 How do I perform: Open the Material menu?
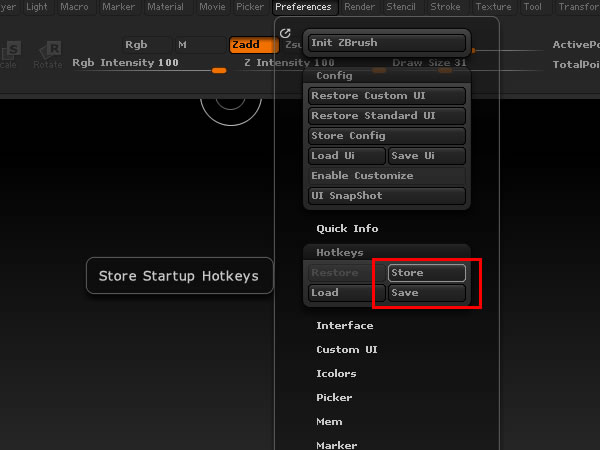click(165, 7)
